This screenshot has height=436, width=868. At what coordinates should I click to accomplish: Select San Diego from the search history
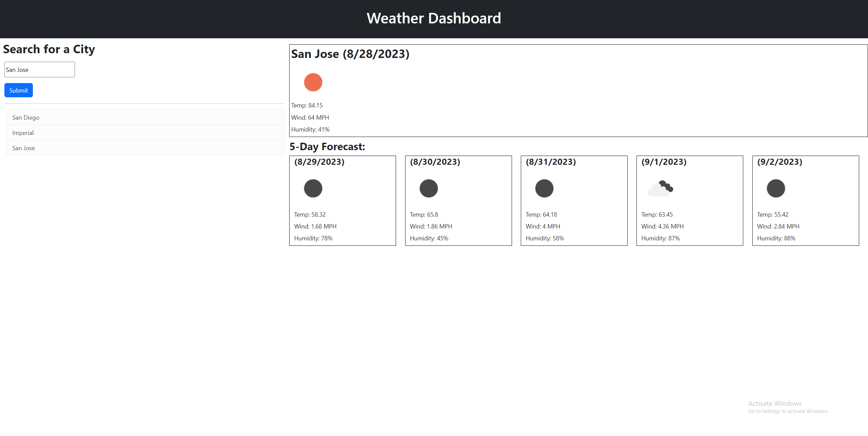(26, 117)
